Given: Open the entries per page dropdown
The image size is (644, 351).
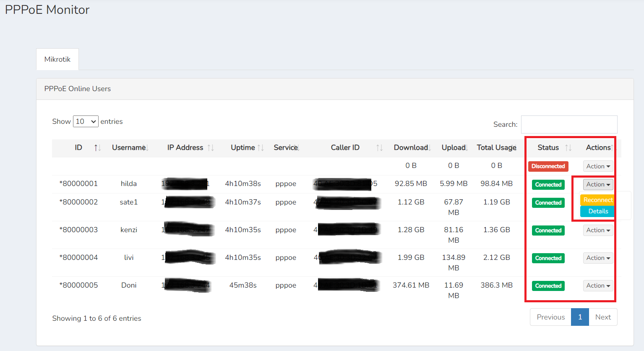Looking at the screenshot, I should (86, 121).
